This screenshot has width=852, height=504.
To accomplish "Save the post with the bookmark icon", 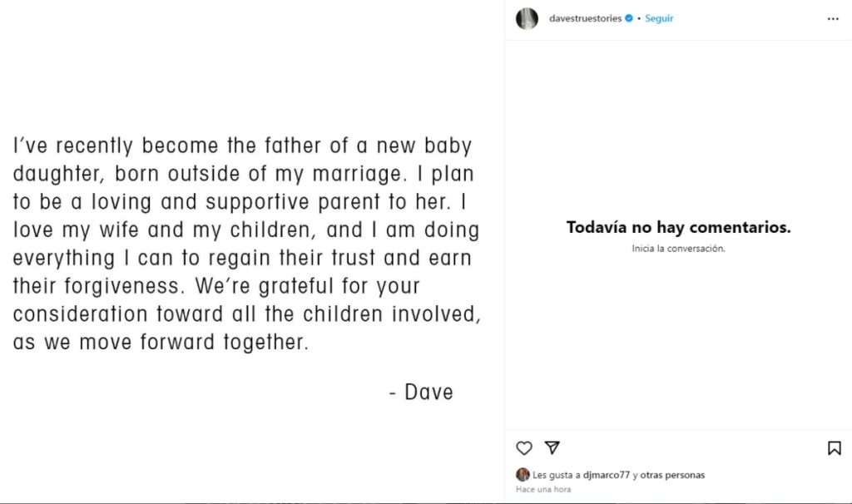I will click(834, 448).
